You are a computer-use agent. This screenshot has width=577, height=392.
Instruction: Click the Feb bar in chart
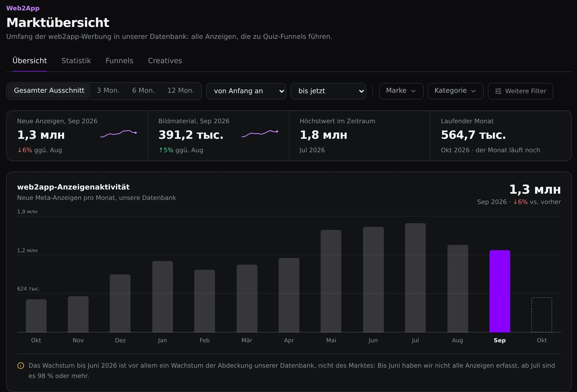[205, 301]
